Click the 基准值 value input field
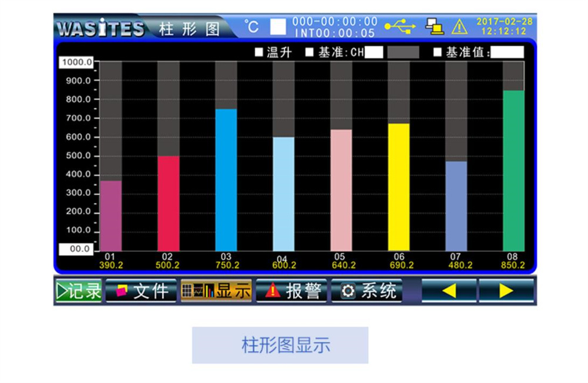This screenshot has height=383, width=588. 507,52
